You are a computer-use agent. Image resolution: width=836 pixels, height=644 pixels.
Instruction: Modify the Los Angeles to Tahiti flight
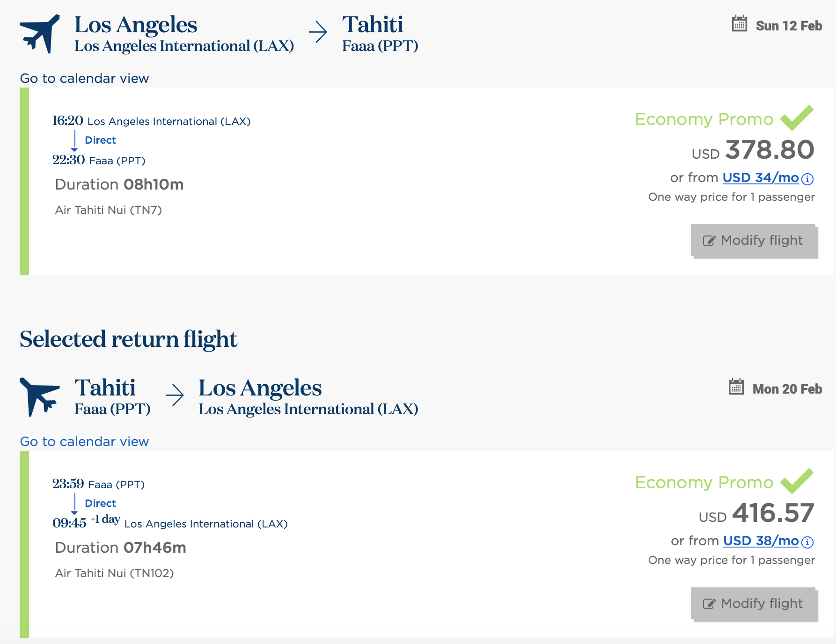[754, 241]
